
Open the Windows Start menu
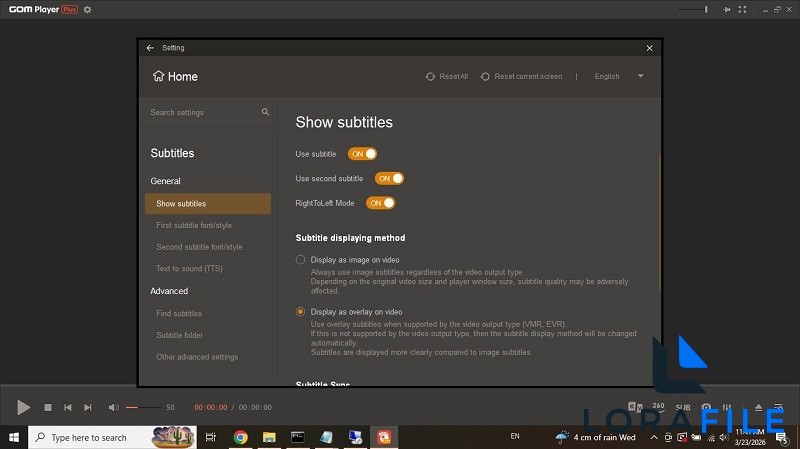14,437
